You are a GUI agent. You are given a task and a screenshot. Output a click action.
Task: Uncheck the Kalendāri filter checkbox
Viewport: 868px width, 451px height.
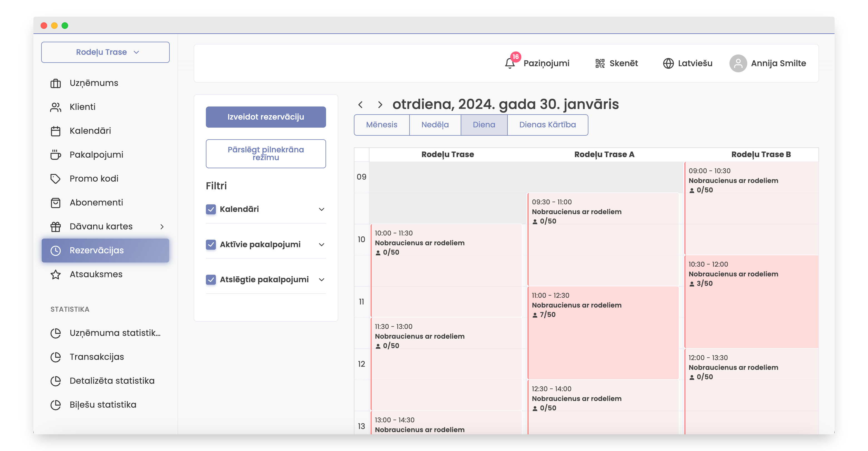[211, 209]
